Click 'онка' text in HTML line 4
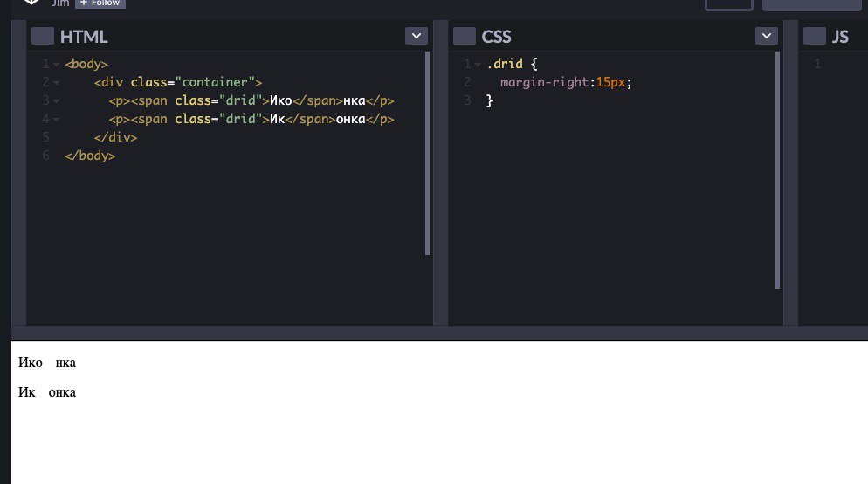This screenshot has height=484, width=868. 350,119
